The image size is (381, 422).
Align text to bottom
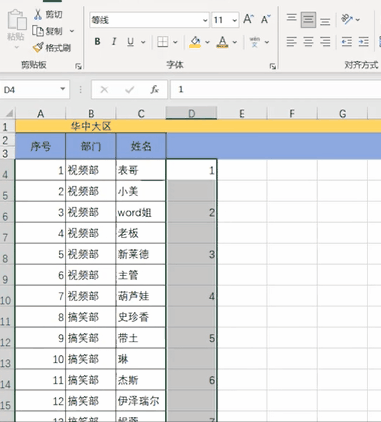[325, 21]
